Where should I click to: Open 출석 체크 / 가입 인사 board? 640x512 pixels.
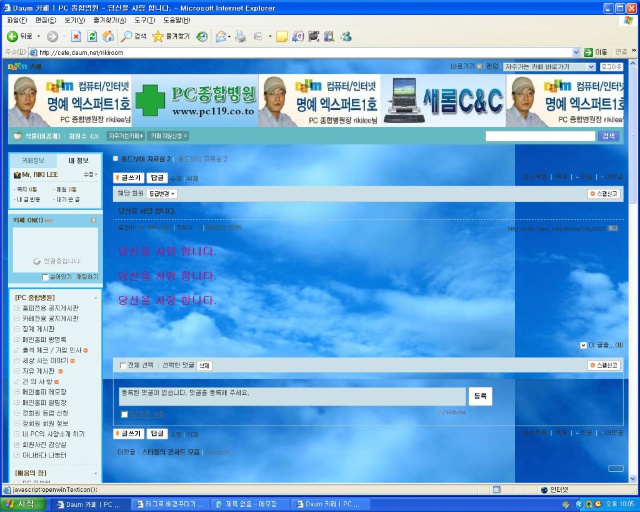52,350
